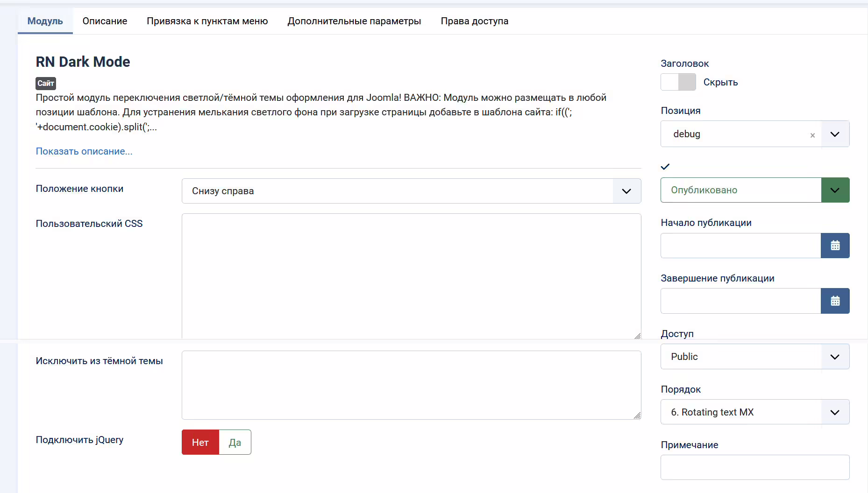Select Нет for Подключить jQuery
This screenshot has width=868, height=493.
coord(200,442)
